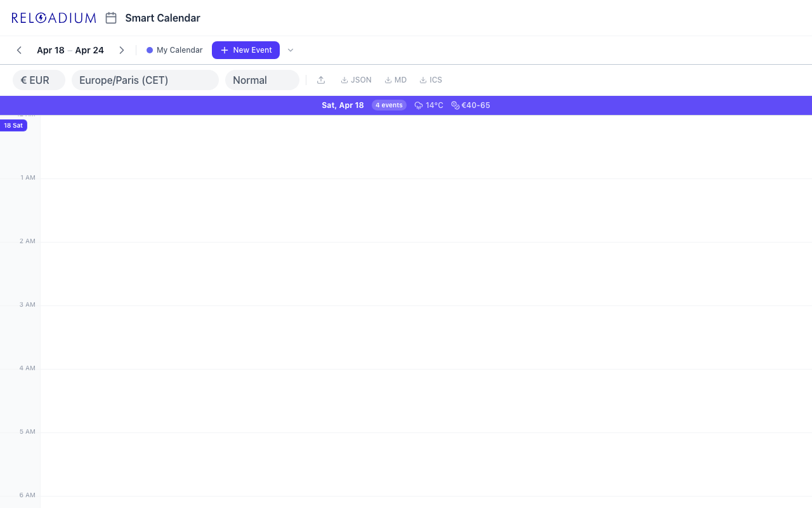The width and height of the screenshot is (812, 508).
Task: Open the Normal mode dropdown
Action: (x=261, y=80)
